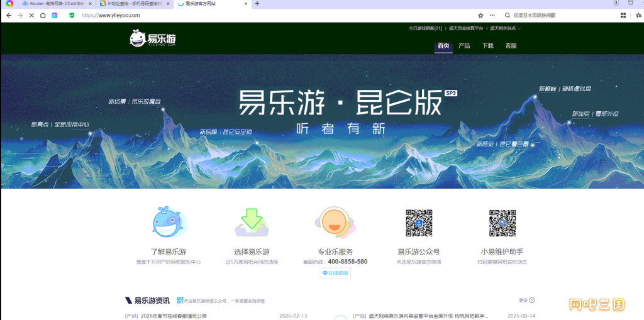
Task: Stop page loading with X button
Action: tap(31, 15)
